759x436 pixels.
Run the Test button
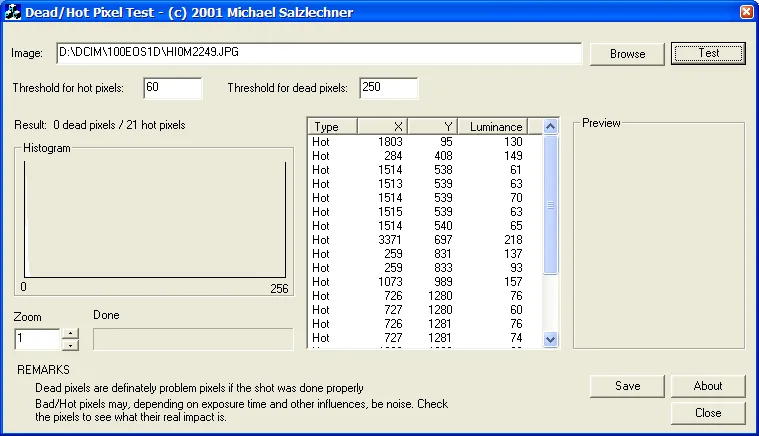coord(708,53)
